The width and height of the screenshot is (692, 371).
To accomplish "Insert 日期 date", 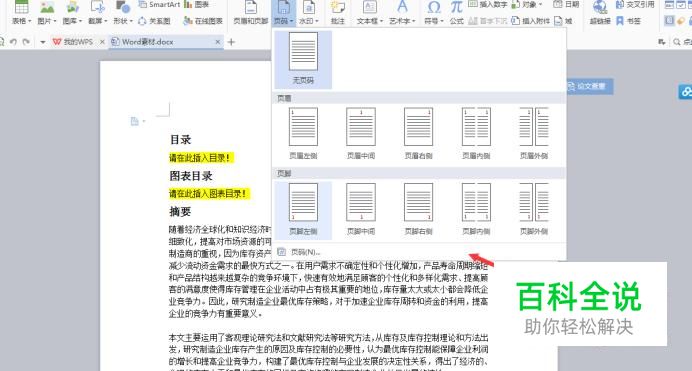I will 566,5.
